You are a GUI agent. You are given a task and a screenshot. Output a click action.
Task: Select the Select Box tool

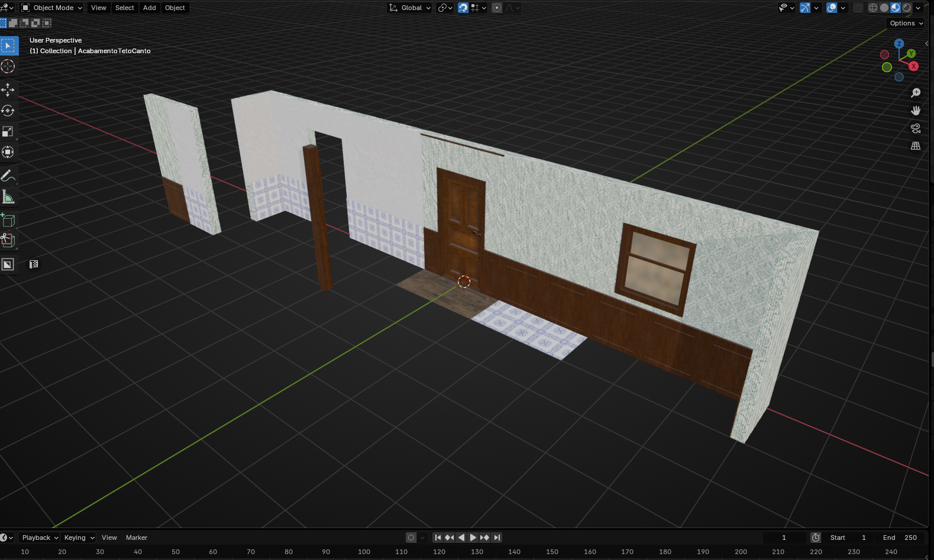pos(8,46)
